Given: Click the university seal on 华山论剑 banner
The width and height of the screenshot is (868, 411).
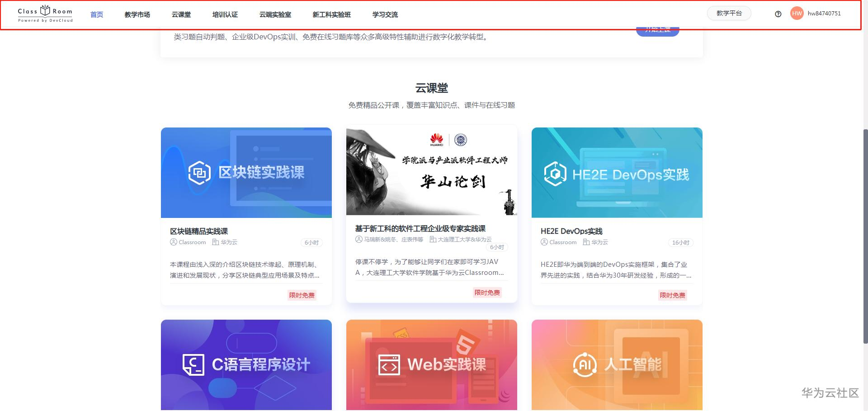Looking at the screenshot, I should (461, 140).
